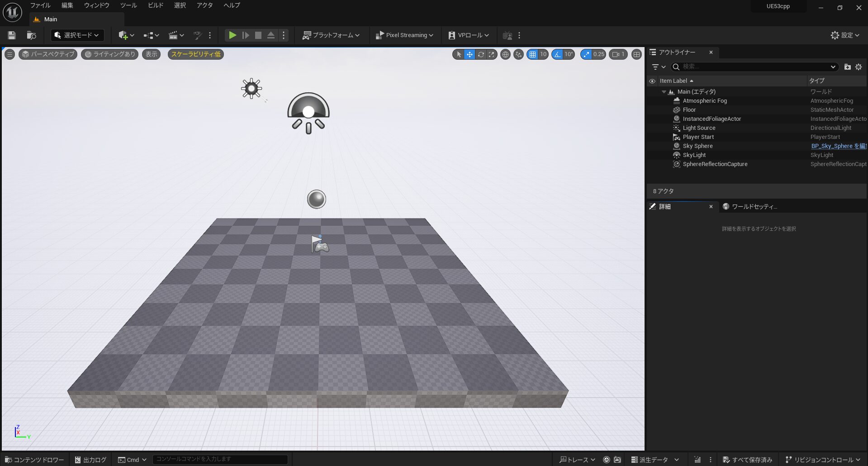This screenshot has height=466, width=868.
Task: Open the viewport maximize/restore layout icon
Action: click(636, 54)
